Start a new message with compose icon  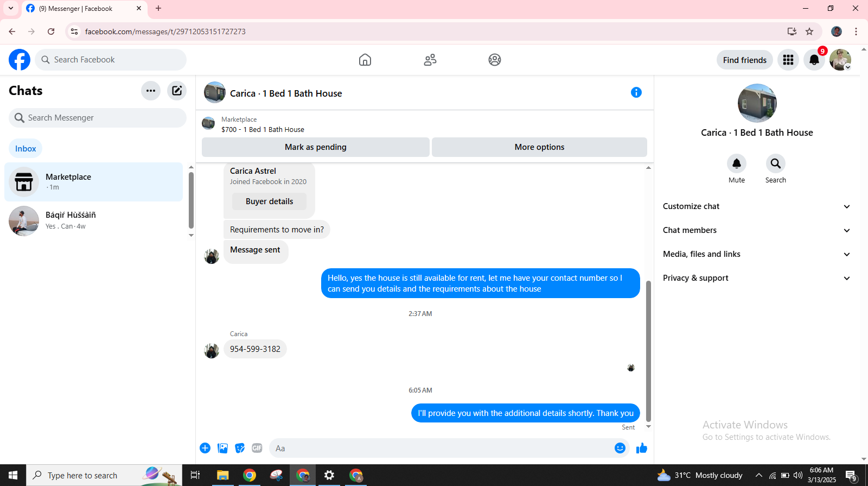pos(177,91)
